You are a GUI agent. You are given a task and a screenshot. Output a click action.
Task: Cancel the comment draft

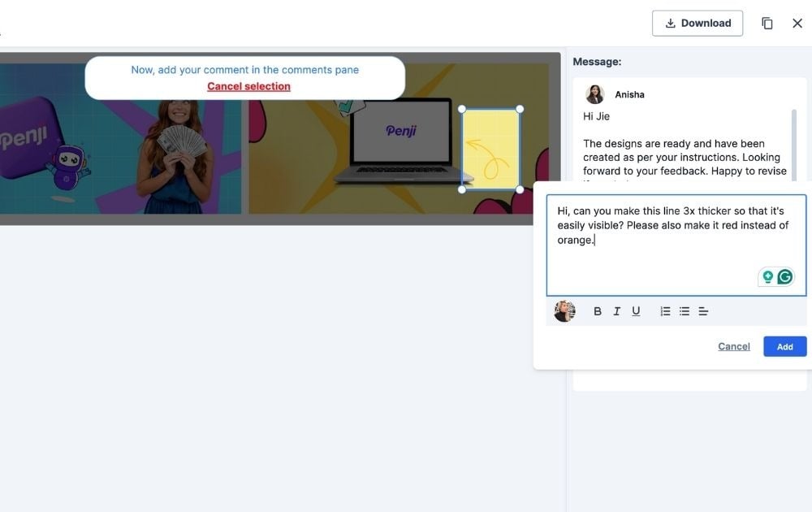pos(733,346)
